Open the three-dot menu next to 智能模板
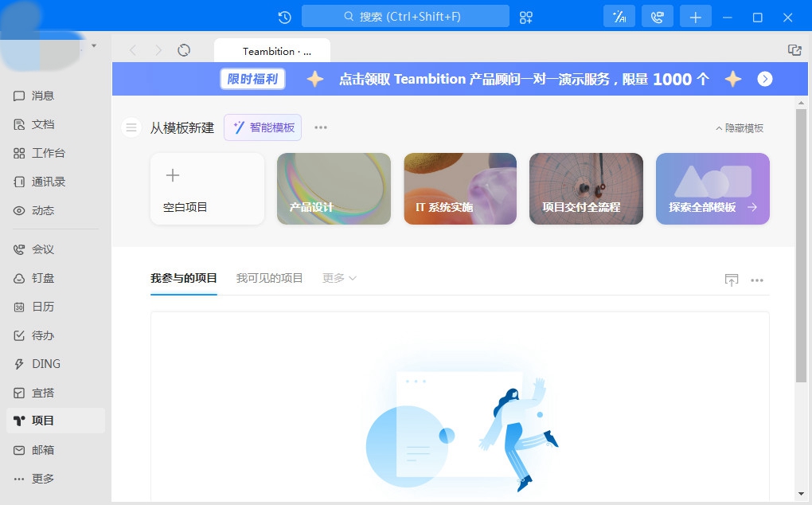This screenshot has width=812, height=505. pyautogui.click(x=321, y=127)
